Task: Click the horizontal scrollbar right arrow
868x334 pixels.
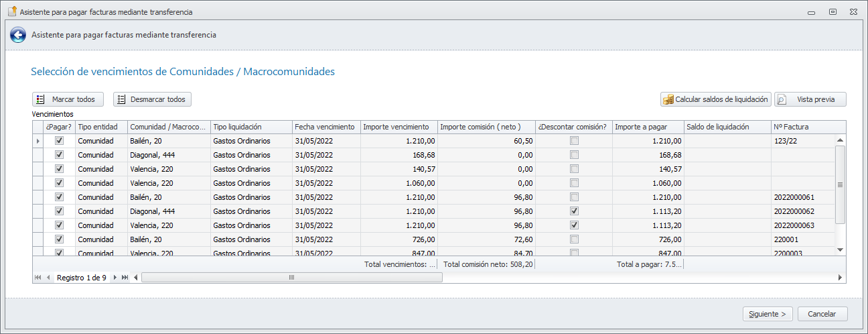Action: click(x=841, y=278)
